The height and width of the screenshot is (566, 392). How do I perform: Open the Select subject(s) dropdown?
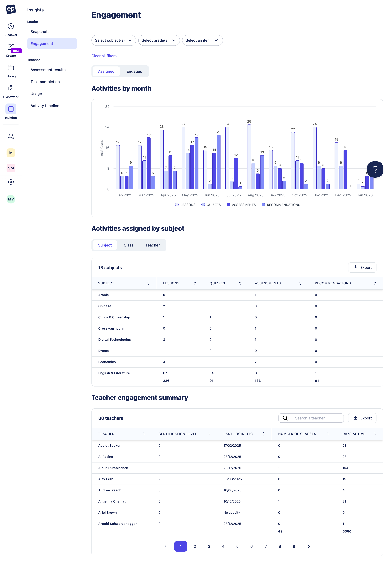(x=114, y=40)
